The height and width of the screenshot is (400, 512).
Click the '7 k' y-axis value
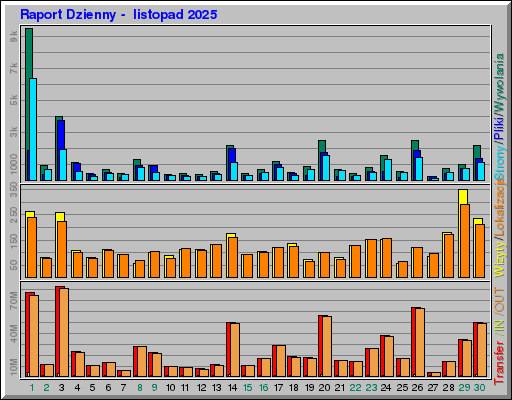pos(14,68)
